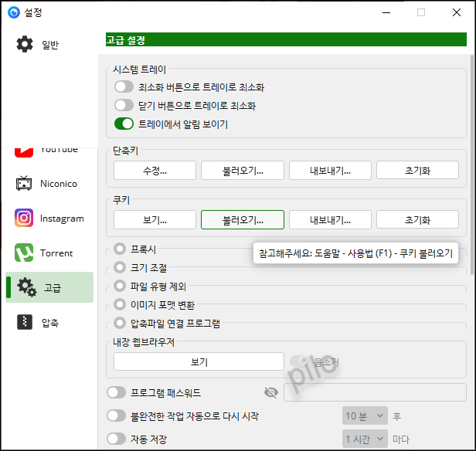
Task: Switch to the 압축 tab
Action: tap(49, 322)
